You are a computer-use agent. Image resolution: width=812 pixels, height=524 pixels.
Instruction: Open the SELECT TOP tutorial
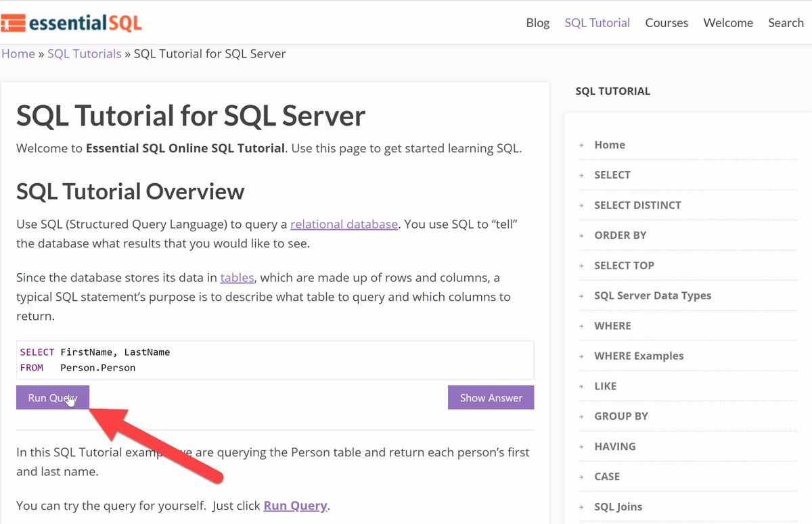click(x=624, y=265)
